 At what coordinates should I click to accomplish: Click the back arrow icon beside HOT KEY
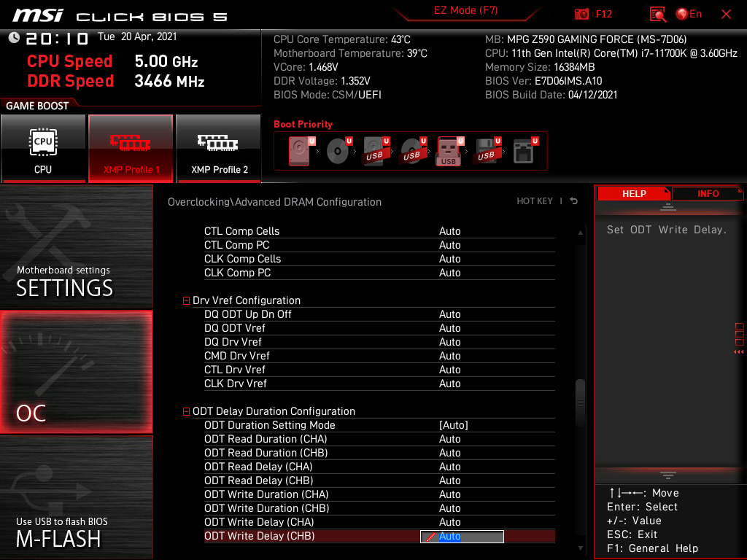click(x=574, y=201)
